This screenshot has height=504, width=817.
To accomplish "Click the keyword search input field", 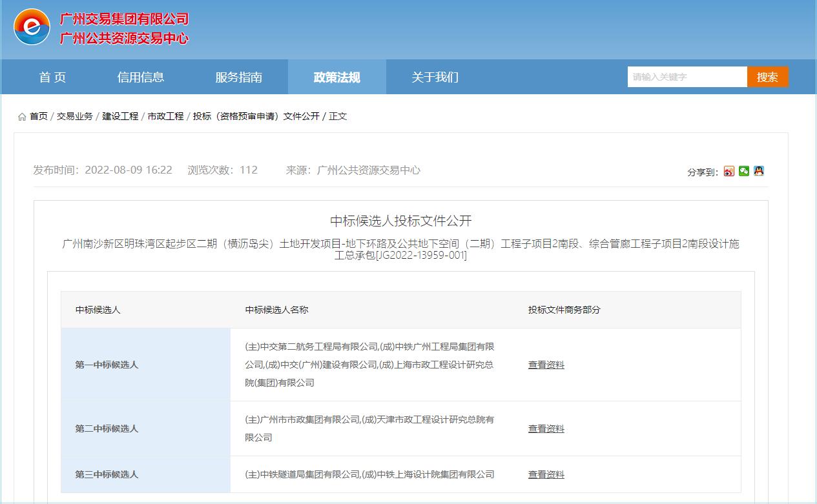I will (x=687, y=77).
